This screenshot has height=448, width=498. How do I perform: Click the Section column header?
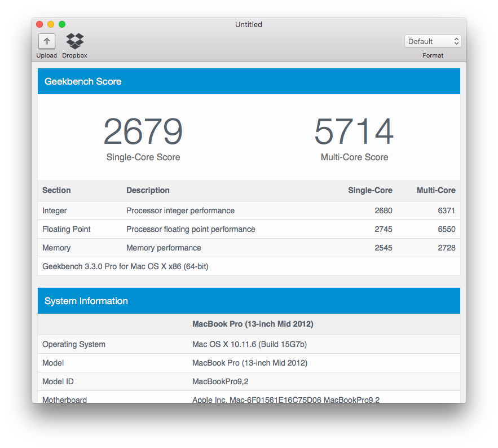tap(56, 190)
